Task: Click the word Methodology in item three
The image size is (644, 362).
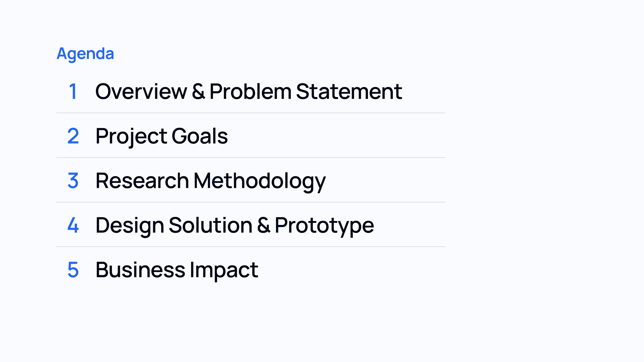Action: click(259, 180)
